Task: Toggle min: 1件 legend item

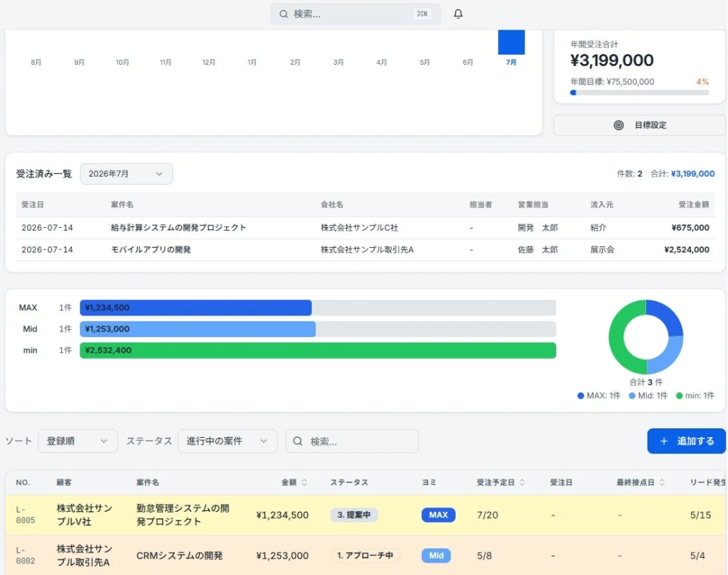Action: [x=695, y=396]
